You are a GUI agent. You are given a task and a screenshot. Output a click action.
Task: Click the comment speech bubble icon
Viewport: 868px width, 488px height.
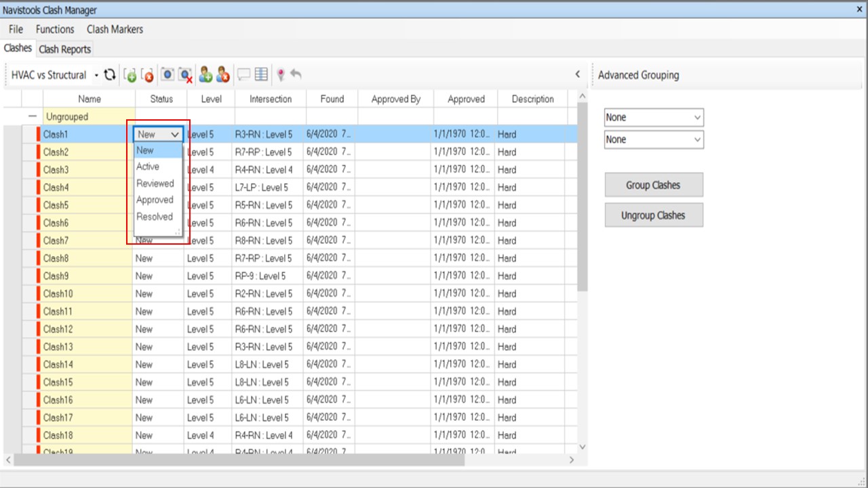[243, 75]
